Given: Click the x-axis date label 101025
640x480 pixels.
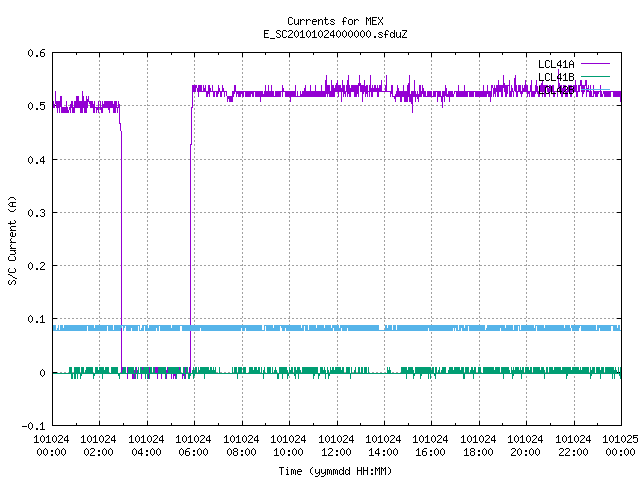Looking at the screenshot, I should tap(620, 439).
